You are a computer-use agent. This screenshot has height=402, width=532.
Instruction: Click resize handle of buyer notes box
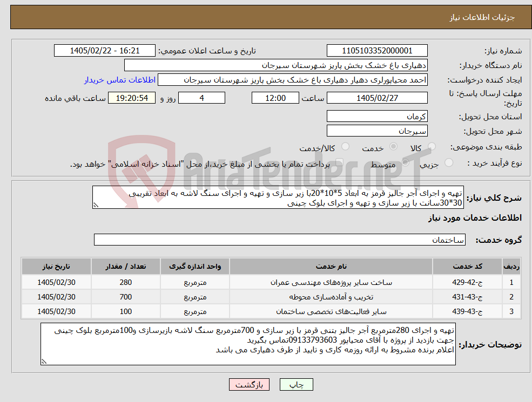(44, 362)
